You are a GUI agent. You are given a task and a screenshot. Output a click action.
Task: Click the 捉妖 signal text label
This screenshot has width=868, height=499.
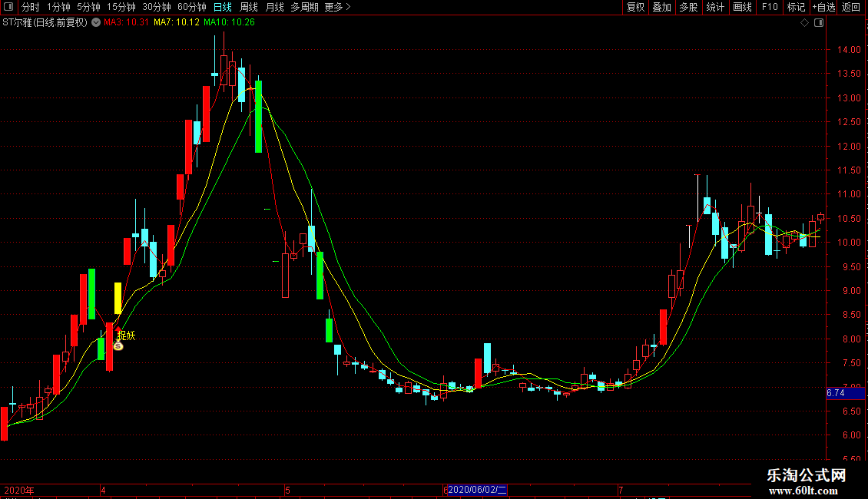point(127,335)
